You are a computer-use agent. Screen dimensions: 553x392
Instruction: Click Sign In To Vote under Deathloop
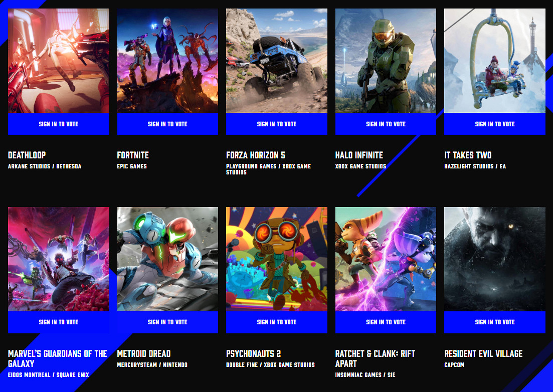(59, 124)
